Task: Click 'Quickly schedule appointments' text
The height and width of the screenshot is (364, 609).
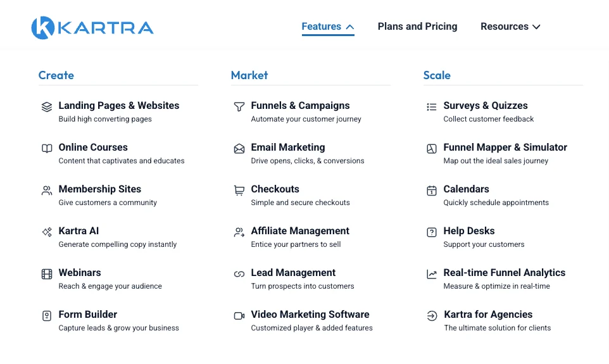Action: (496, 203)
